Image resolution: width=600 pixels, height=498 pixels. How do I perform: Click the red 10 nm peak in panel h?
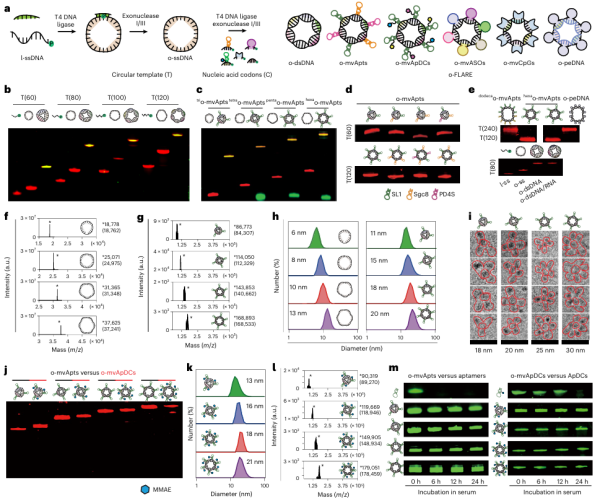(323, 292)
